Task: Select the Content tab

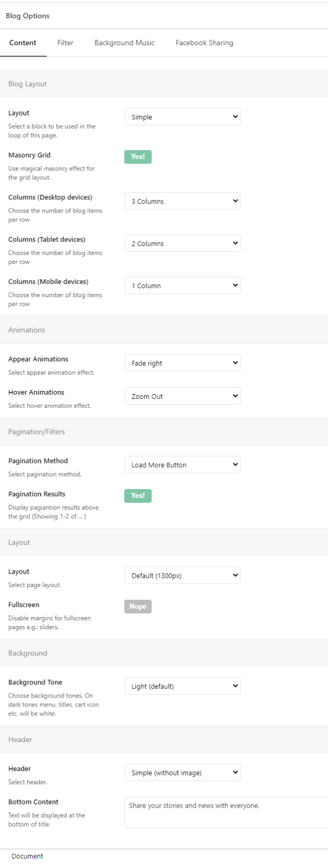Action: [23, 43]
